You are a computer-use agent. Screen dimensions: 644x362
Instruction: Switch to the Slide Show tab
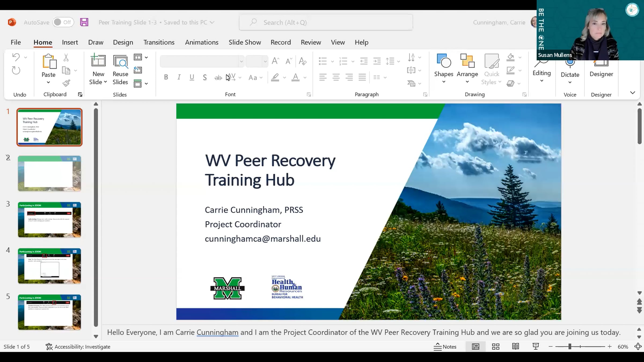tap(244, 42)
